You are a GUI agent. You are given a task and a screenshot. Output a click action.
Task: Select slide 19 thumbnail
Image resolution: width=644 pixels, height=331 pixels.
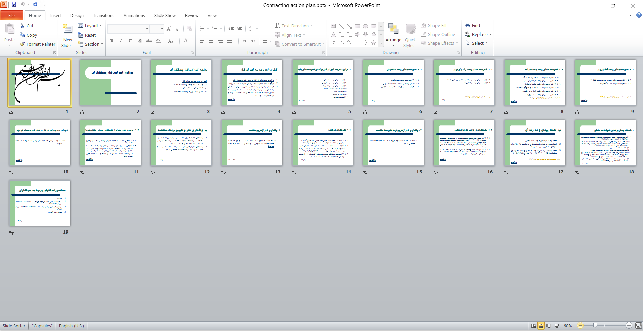pos(40,203)
